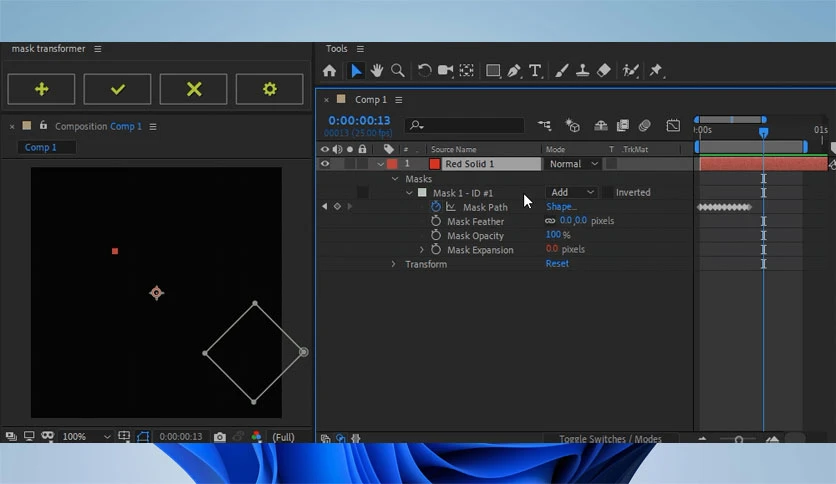Click the timeline layer search field
836x484 pixels.
[464, 125]
